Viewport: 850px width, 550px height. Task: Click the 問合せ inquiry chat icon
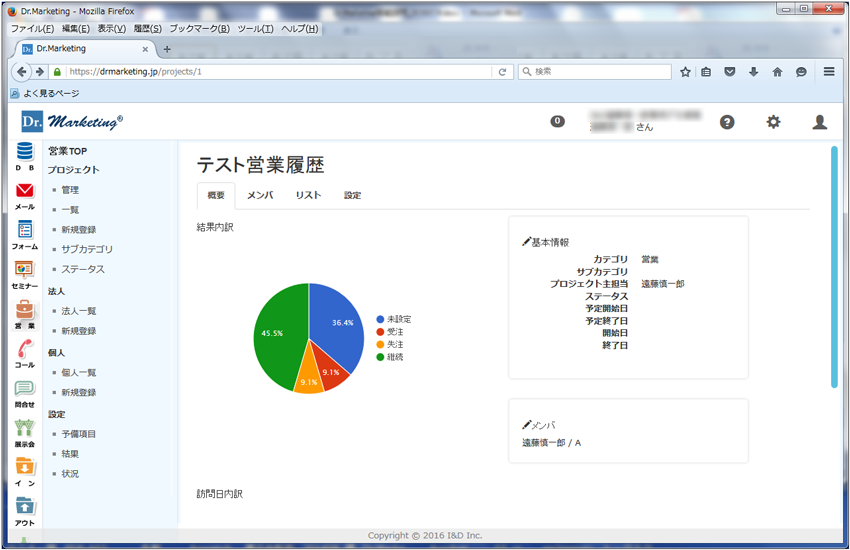pos(24,389)
